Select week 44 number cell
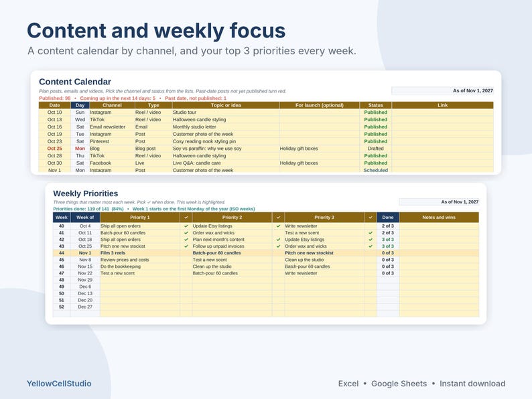532x399 pixels. pos(62,253)
